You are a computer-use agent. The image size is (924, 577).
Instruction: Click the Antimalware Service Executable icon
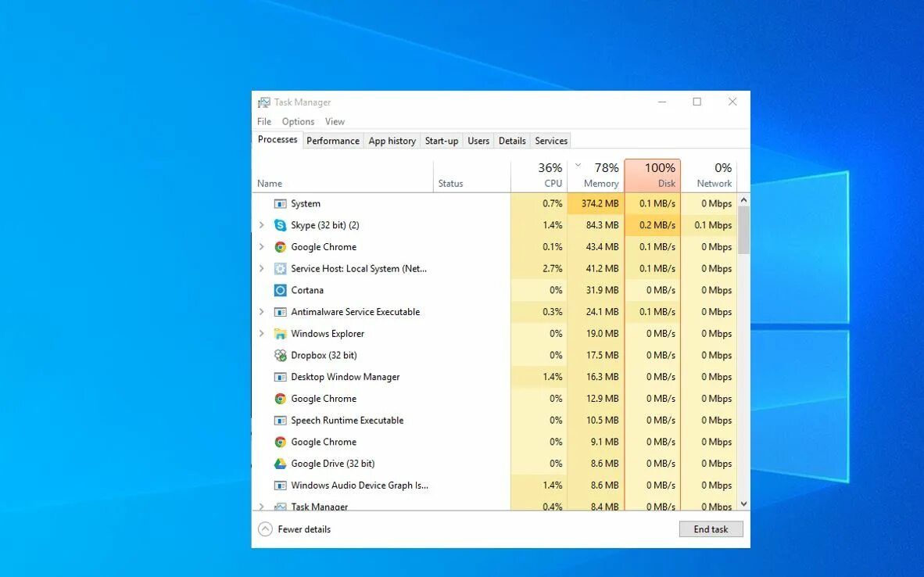click(281, 313)
